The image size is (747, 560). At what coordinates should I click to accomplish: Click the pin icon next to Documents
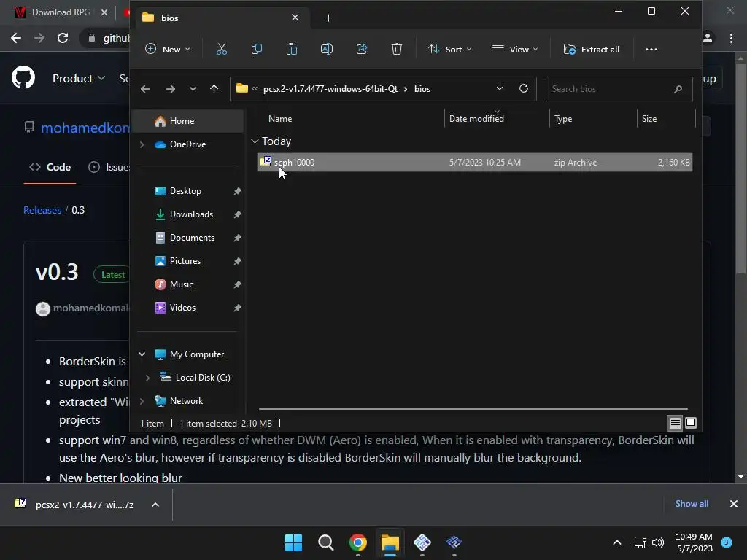pyautogui.click(x=237, y=238)
